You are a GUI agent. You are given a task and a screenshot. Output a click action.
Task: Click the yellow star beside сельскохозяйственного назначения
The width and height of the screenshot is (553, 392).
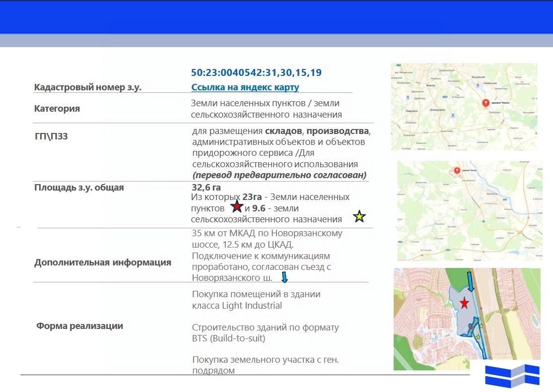[x=359, y=216]
